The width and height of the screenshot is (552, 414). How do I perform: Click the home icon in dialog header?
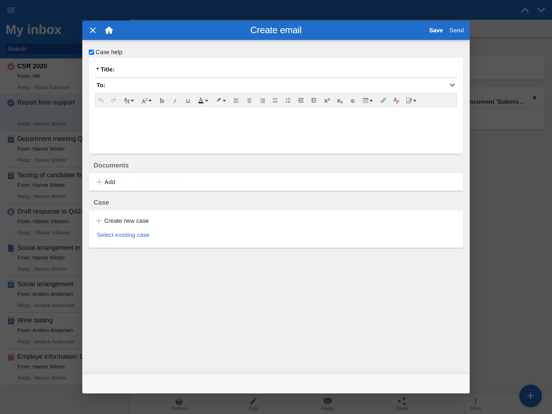[x=109, y=30]
